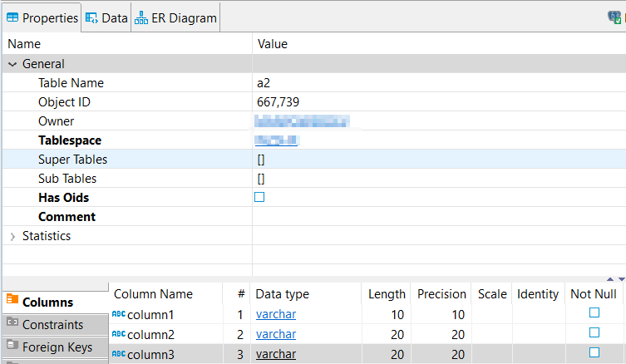Enable Not Null for column1
This screenshot has width=626, height=364.
(594, 313)
